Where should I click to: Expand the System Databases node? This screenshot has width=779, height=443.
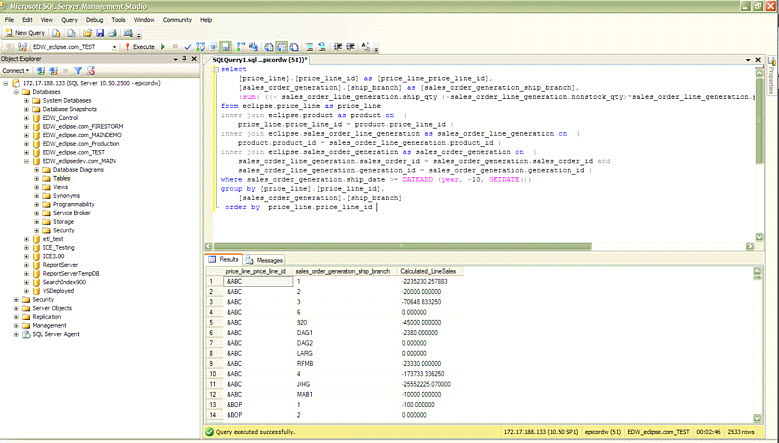26,100
